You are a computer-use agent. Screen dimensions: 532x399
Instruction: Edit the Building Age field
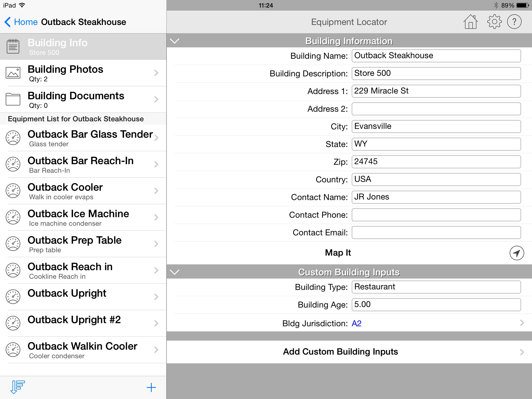tap(436, 305)
